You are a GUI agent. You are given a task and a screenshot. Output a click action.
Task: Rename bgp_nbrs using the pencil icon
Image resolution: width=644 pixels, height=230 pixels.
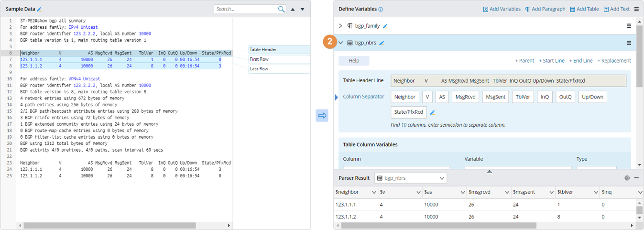click(382, 43)
